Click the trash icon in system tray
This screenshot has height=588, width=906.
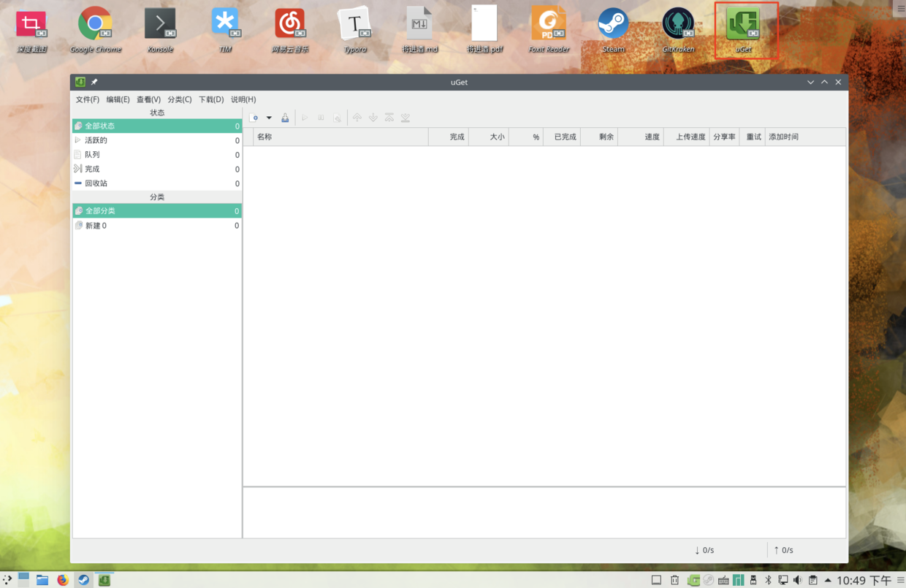click(674, 580)
